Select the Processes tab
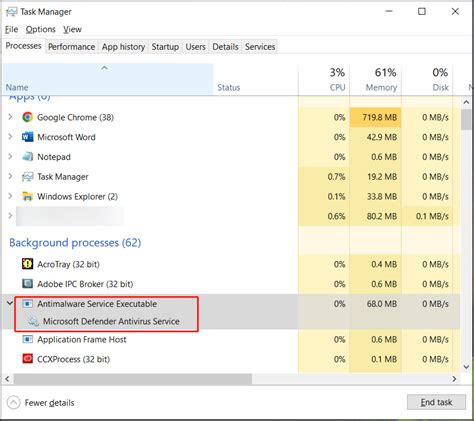The height and width of the screenshot is (421, 474). (23, 46)
